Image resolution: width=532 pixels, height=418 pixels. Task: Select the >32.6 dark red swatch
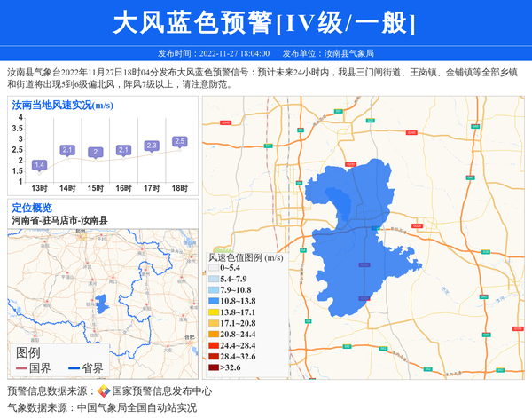[x=214, y=367]
